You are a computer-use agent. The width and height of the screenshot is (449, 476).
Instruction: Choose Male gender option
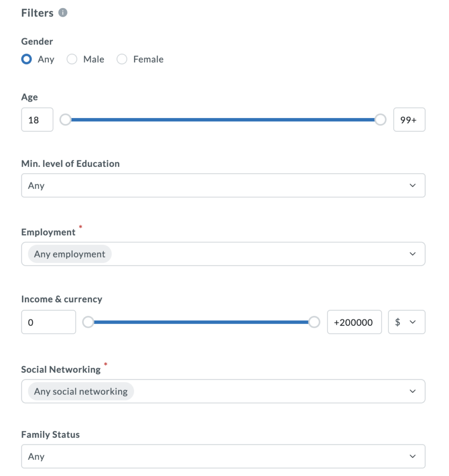[72, 59]
